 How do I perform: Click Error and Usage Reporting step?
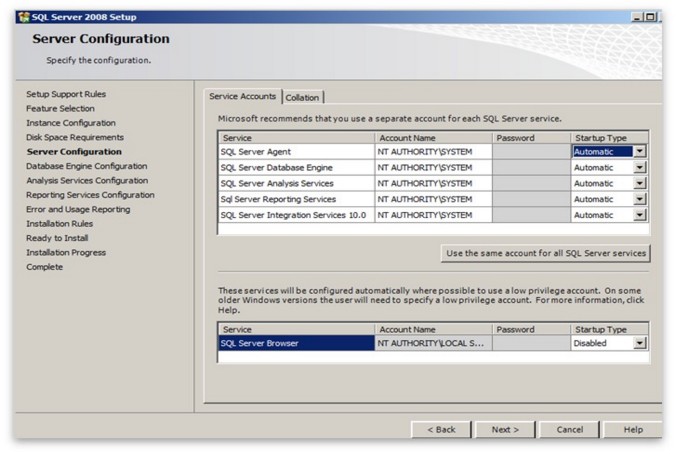click(78, 209)
